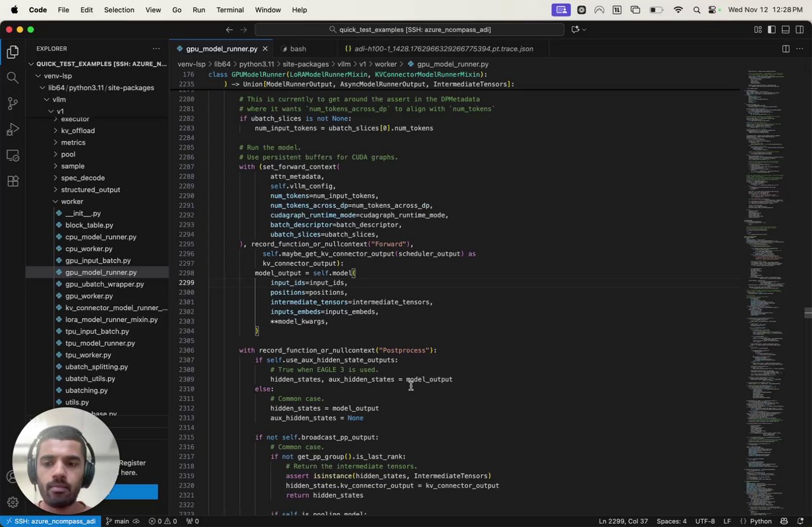Image resolution: width=812 pixels, height=527 pixels.
Task: Click the split editor right icon
Action: point(785,49)
